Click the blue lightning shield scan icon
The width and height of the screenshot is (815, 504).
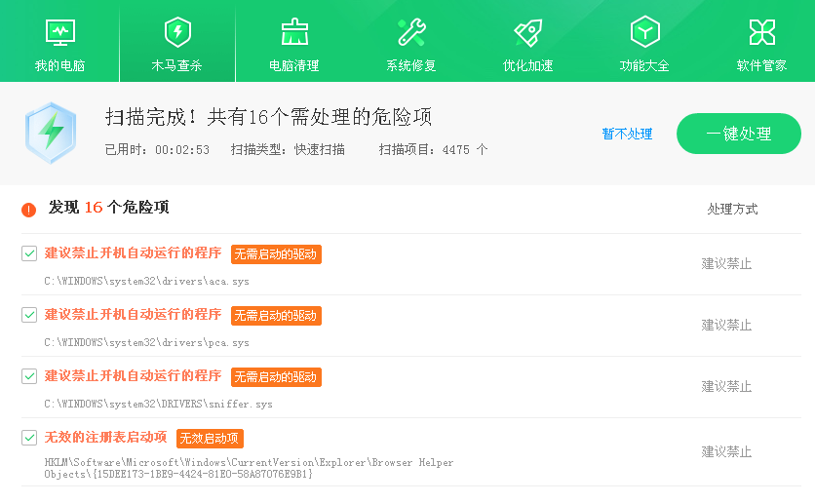(51, 133)
